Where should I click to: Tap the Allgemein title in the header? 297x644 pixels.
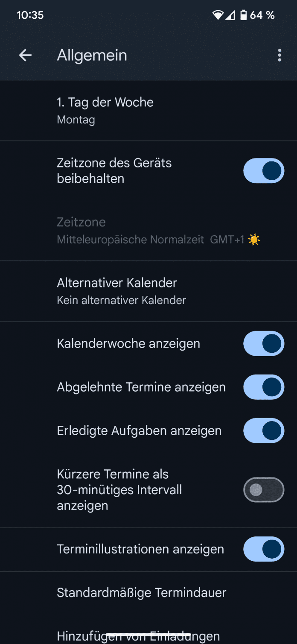coord(92,55)
